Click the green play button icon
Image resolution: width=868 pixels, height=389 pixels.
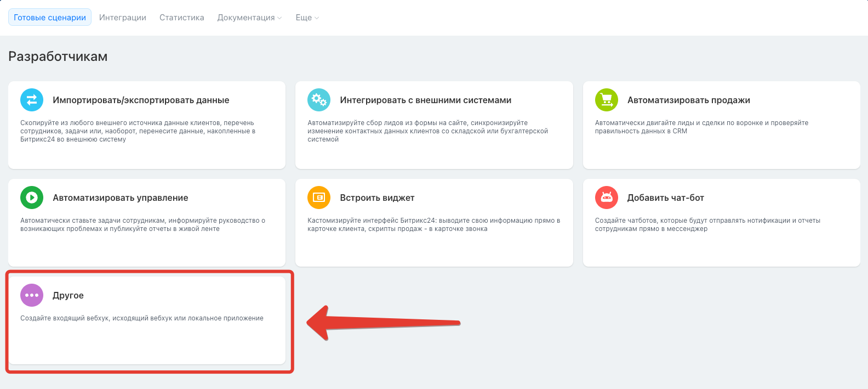point(32,198)
